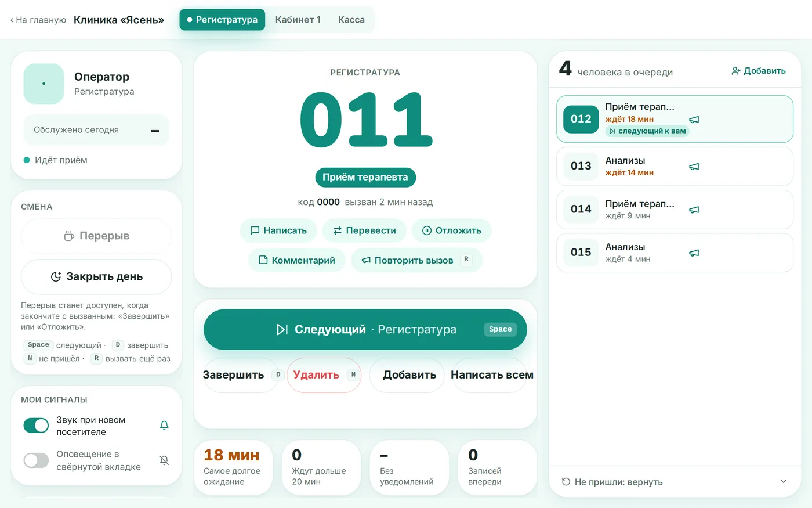
Task: Click the megaphone icon on ticket 015
Action: click(694, 253)
